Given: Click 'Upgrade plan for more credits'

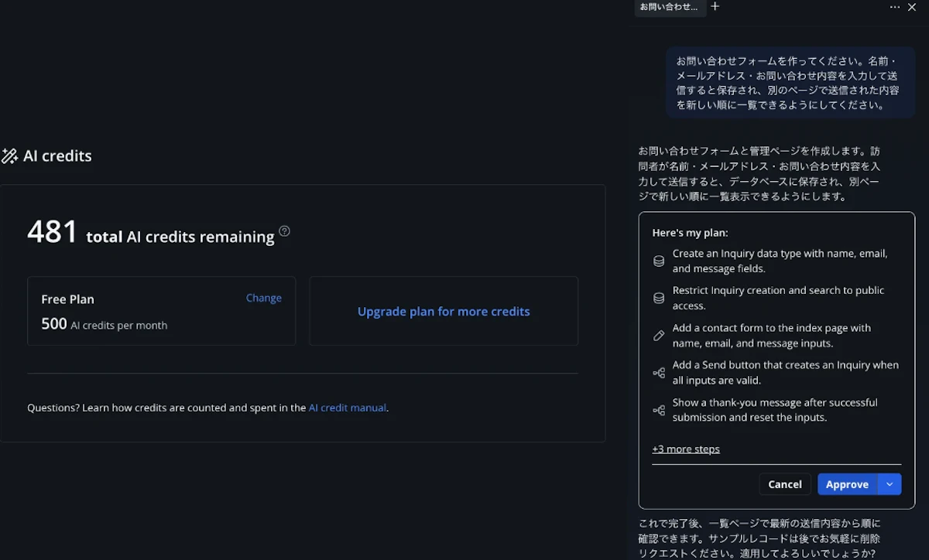Looking at the screenshot, I should [x=444, y=312].
